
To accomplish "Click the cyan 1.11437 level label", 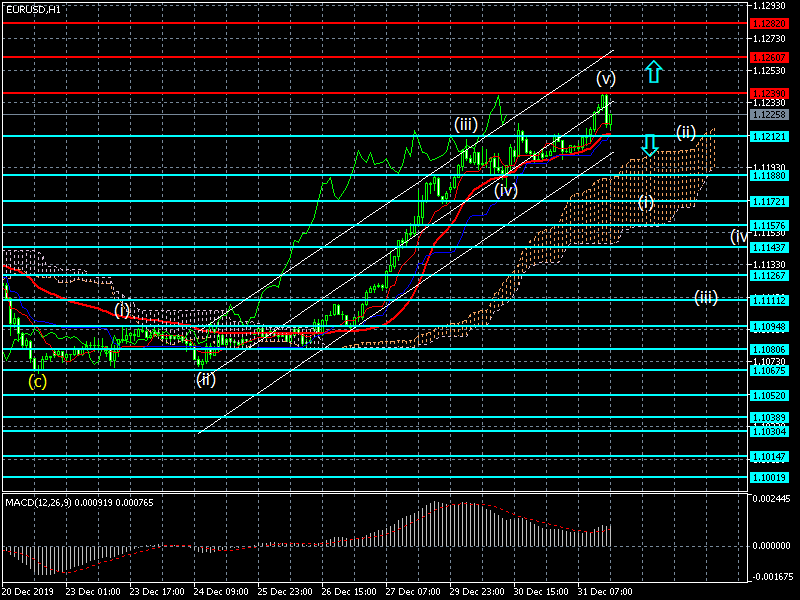I will [770, 247].
